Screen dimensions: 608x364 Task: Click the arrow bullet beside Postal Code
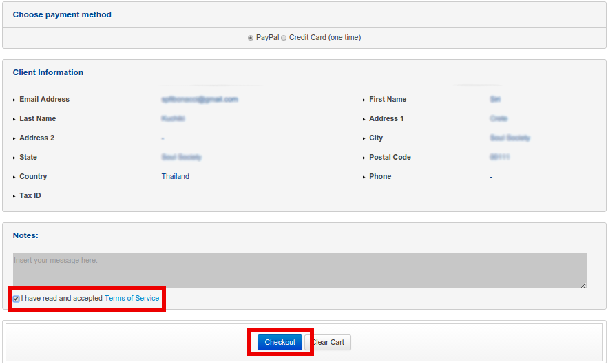tap(364, 158)
